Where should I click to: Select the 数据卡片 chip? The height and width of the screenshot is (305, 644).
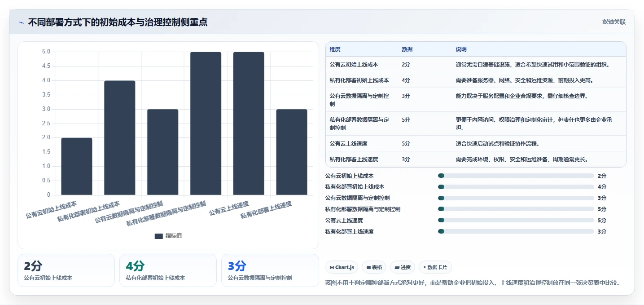[435, 267]
